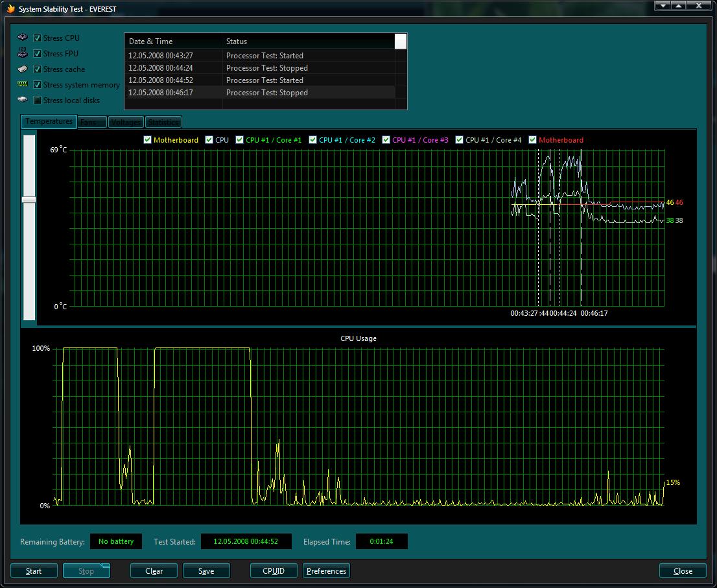Uncheck the Stress CPU checkbox

(x=38, y=38)
